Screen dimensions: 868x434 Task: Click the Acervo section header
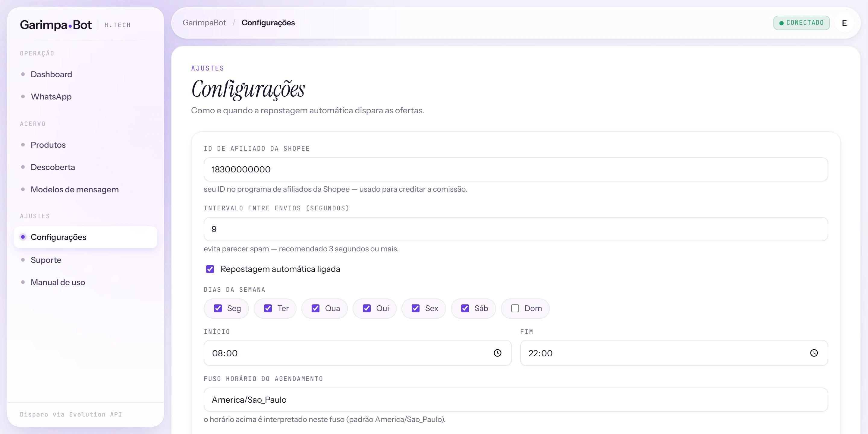(x=33, y=124)
